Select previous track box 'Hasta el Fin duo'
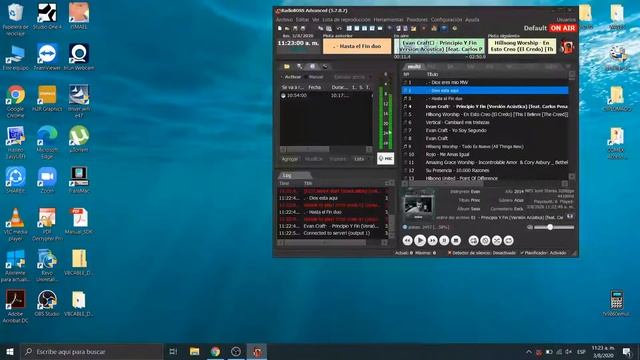This screenshot has width=640, height=360. pos(357,46)
